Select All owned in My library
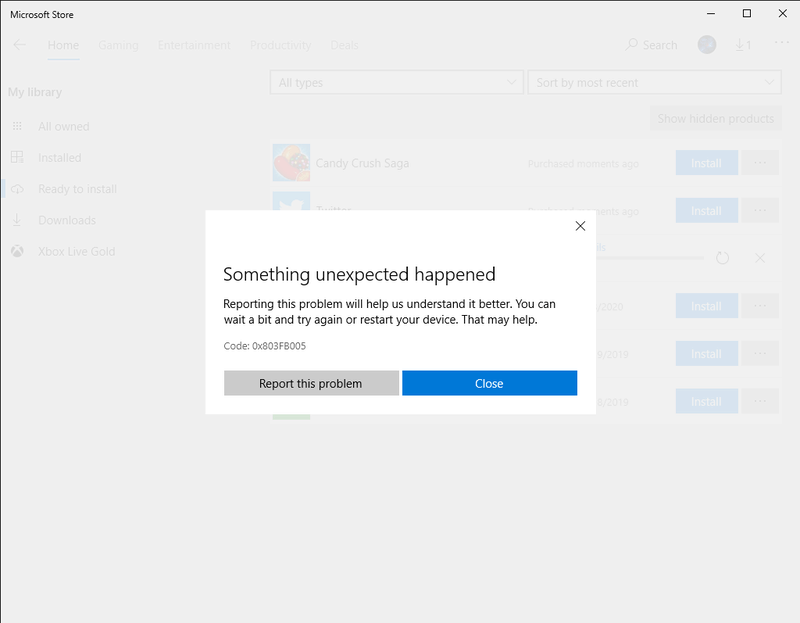800x623 pixels. pos(64,127)
